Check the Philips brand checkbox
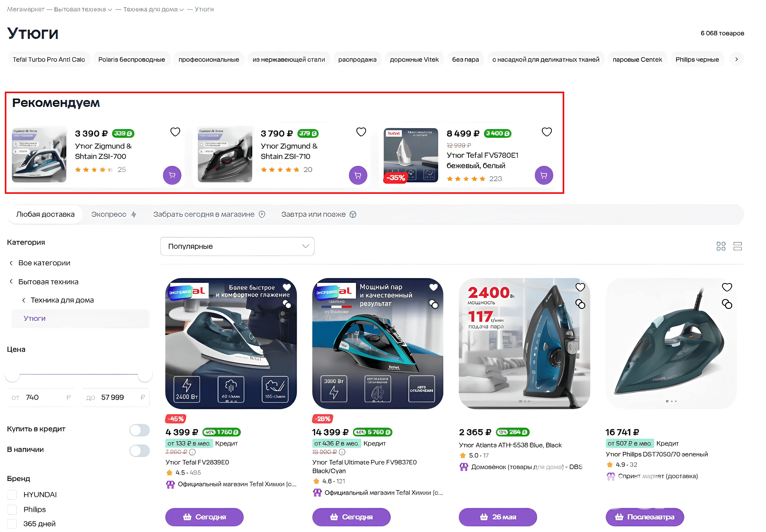Image resolution: width=766 pixels, height=532 pixels. (x=12, y=510)
